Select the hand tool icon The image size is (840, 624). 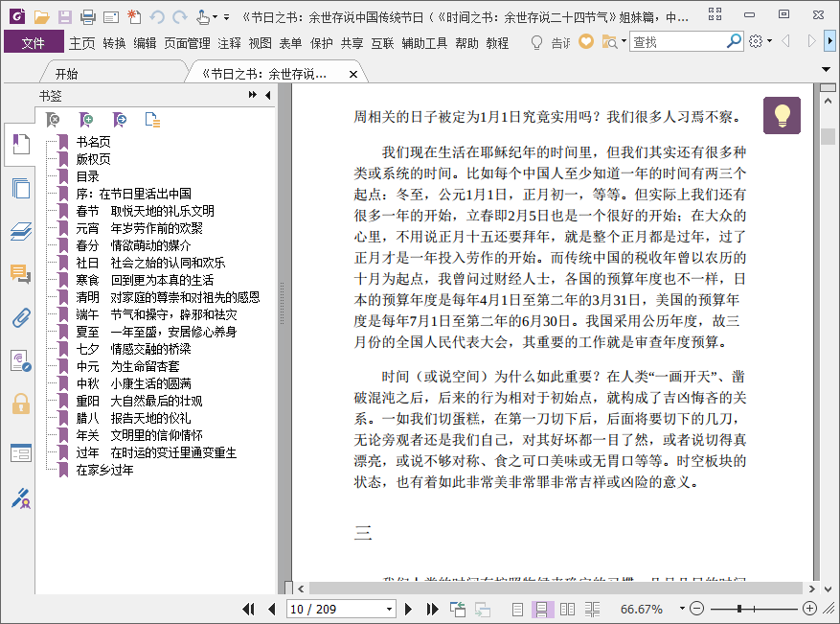click(x=202, y=17)
